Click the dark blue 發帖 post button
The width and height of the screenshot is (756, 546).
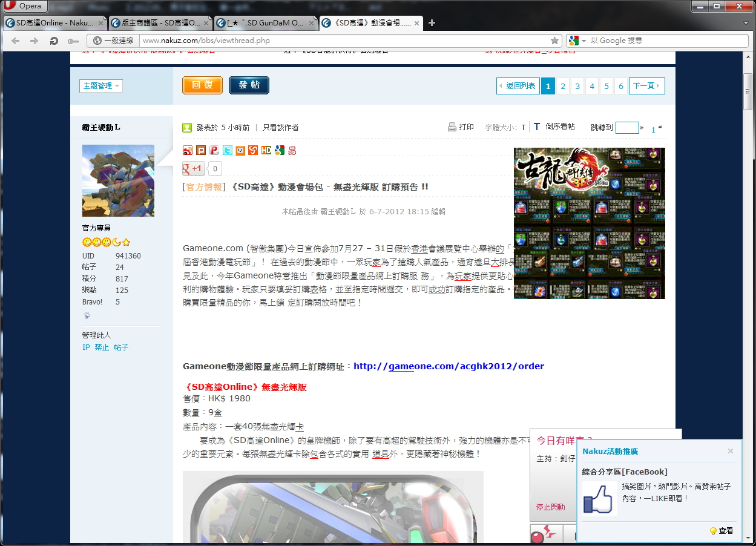(249, 85)
